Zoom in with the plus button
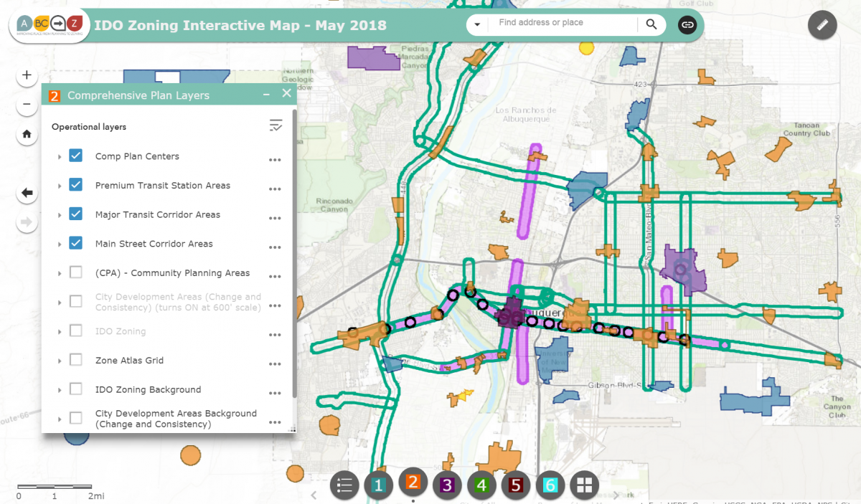The width and height of the screenshot is (861, 504). 27,75
